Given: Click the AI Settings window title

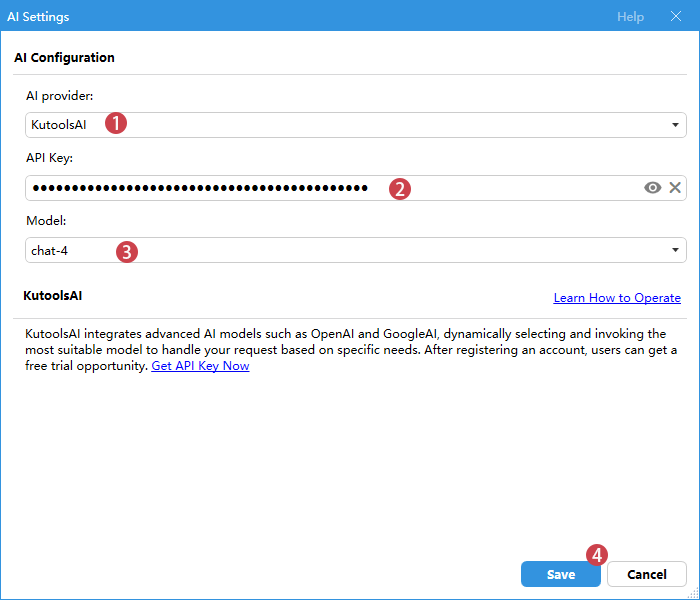Looking at the screenshot, I should pyautogui.click(x=38, y=17).
